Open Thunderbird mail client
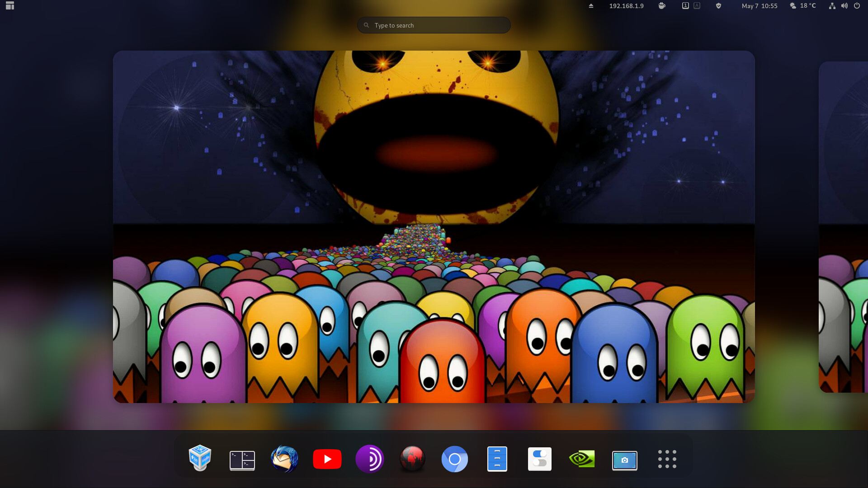 tap(284, 459)
